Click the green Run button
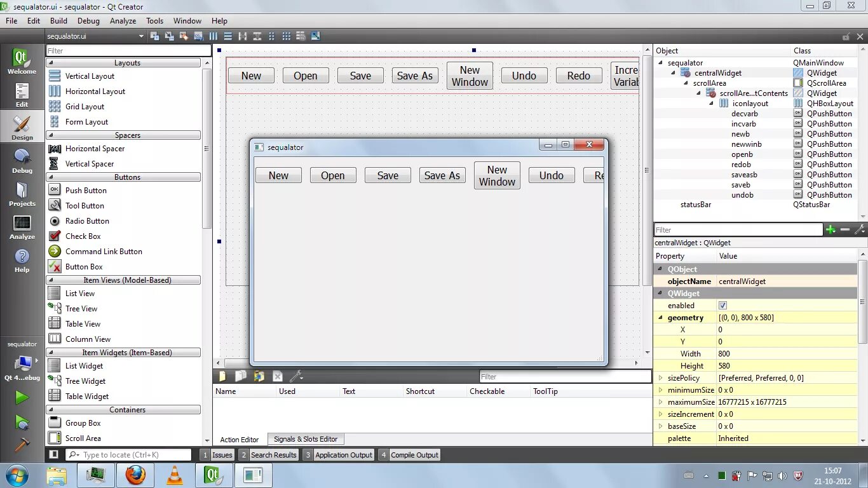The height and width of the screenshot is (488, 868). tap(22, 398)
